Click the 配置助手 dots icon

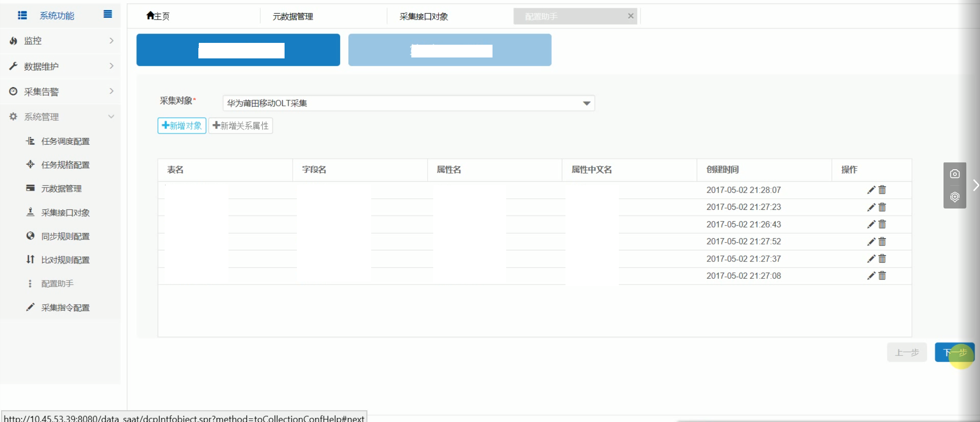pos(30,284)
